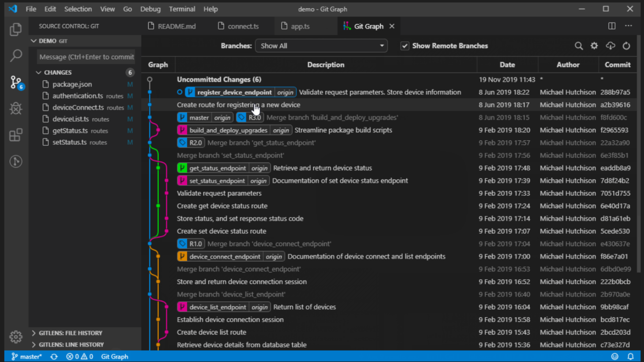Refresh the Git Graph
Screen dimensions: 644x362
coord(627,46)
